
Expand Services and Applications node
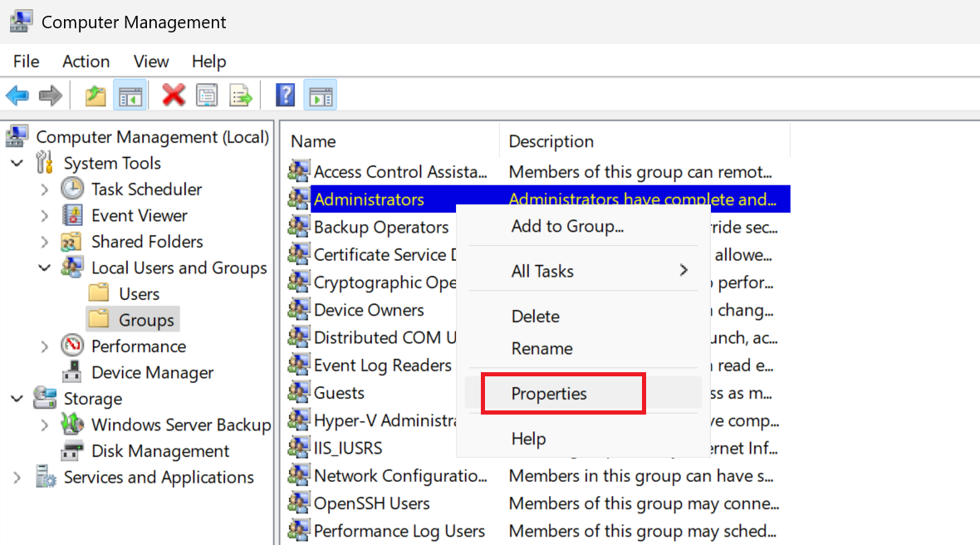pos(17,478)
